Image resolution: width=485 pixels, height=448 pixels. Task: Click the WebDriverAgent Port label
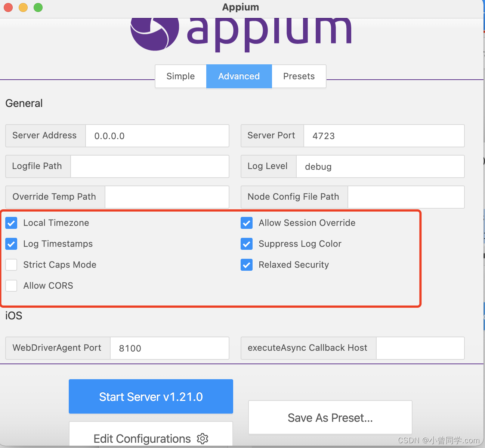pyautogui.click(x=57, y=348)
